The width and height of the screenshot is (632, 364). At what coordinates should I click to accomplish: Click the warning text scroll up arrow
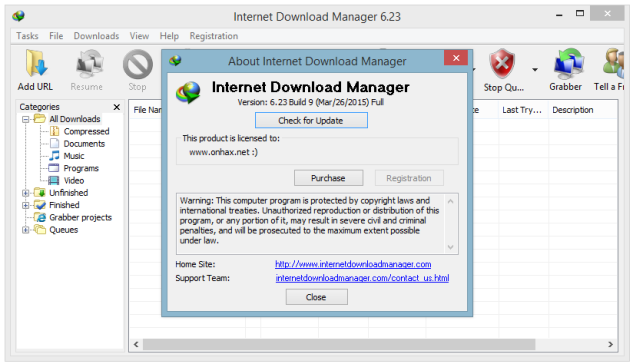[x=451, y=201]
